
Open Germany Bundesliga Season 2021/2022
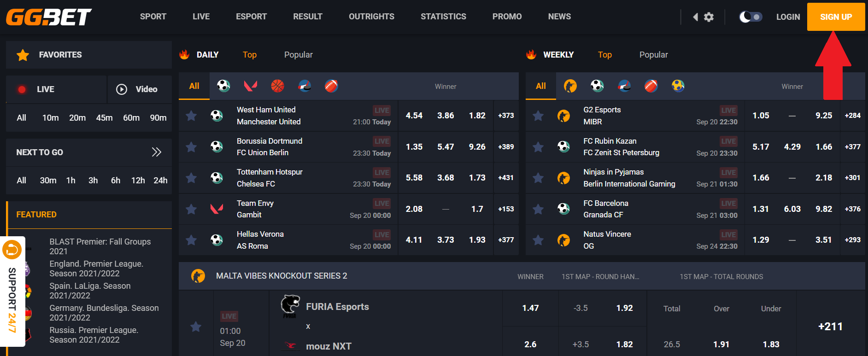click(104, 313)
